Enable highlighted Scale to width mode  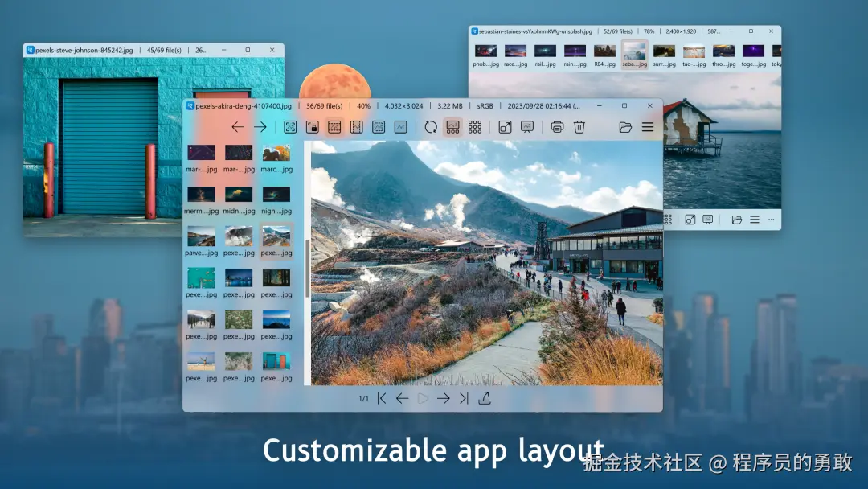click(x=334, y=127)
